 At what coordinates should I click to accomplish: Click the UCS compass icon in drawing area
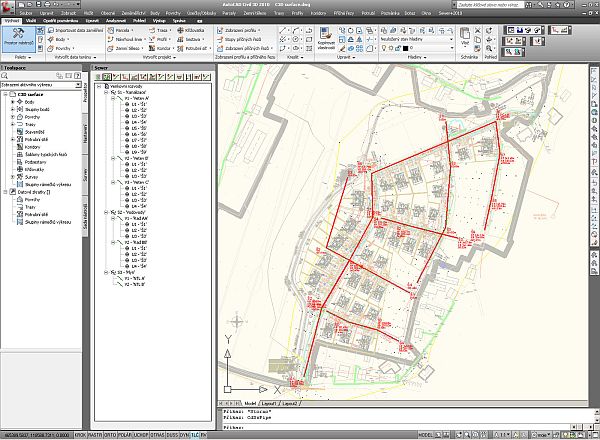[x=237, y=321]
